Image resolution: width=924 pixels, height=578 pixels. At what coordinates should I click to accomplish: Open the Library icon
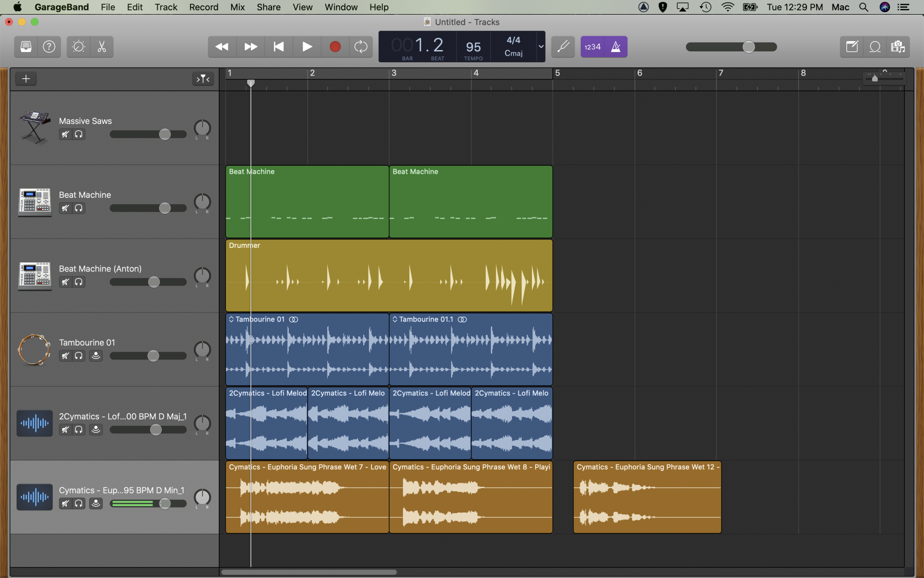(x=25, y=47)
